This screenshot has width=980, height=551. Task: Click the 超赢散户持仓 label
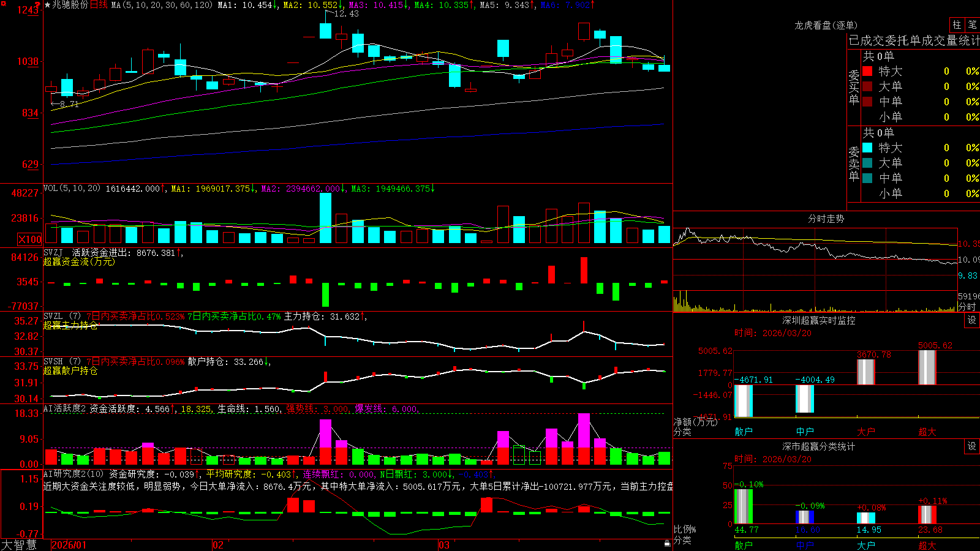coord(70,370)
